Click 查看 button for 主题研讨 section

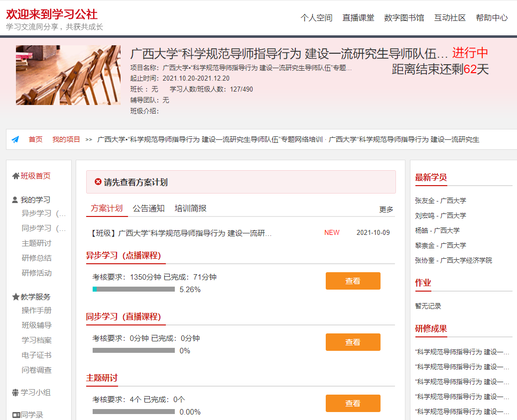[x=353, y=404]
